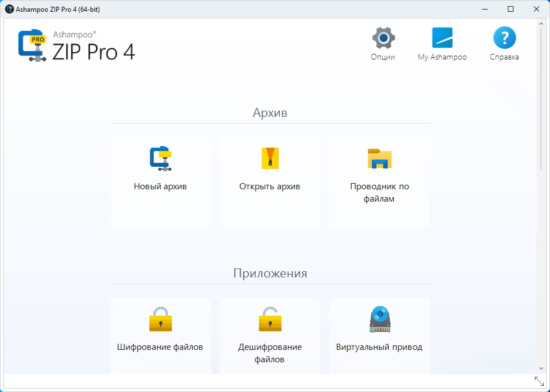Click the "Шифрование файлов" text label
The height and width of the screenshot is (392, 550).
point(160,347)
